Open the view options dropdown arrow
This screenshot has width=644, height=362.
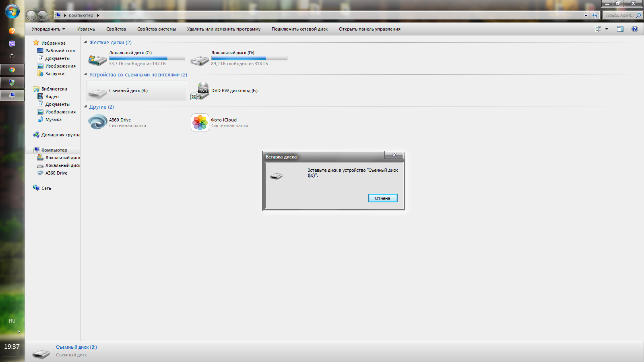(x=607, y=29)
